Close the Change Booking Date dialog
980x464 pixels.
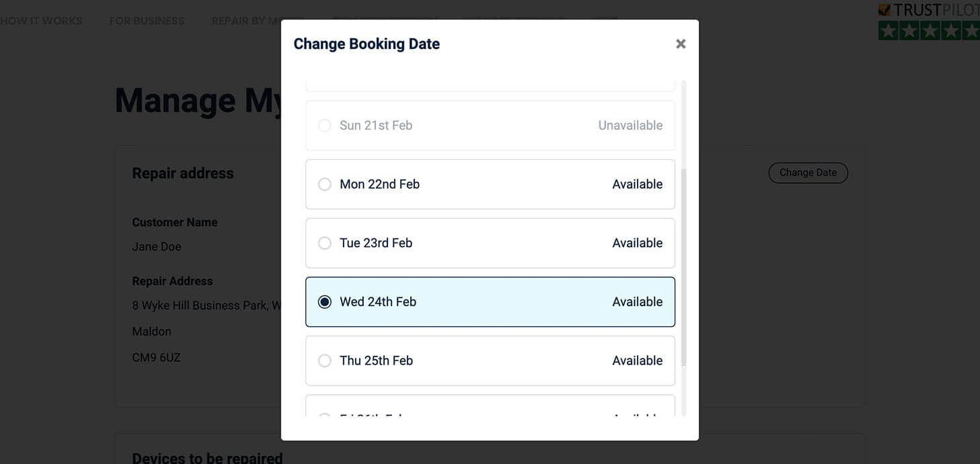click(681, 44)
